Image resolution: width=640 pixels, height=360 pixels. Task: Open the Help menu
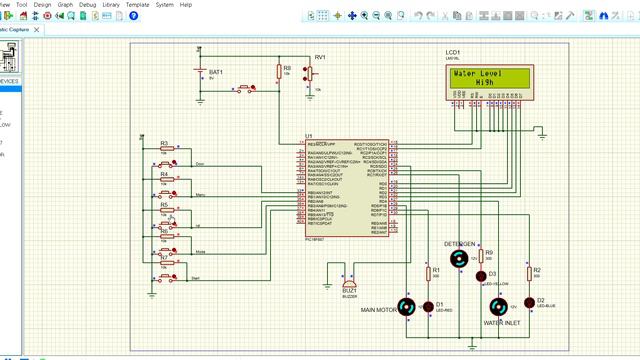point(186,5)
